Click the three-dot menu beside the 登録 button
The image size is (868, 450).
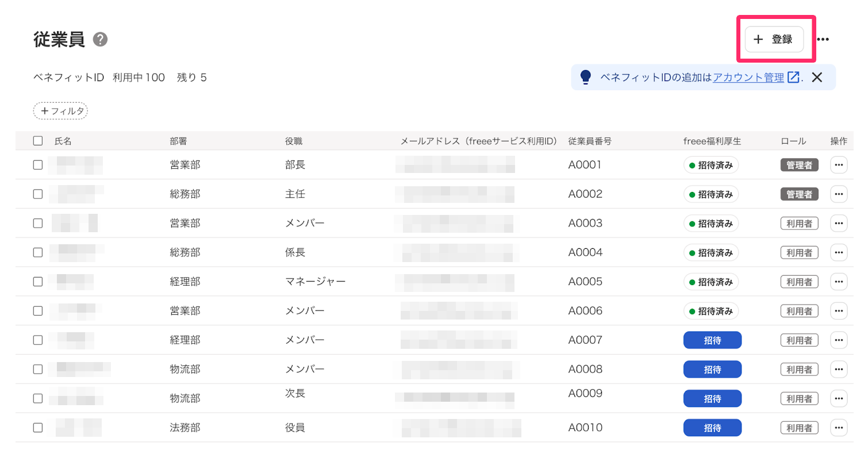point(823,39)
